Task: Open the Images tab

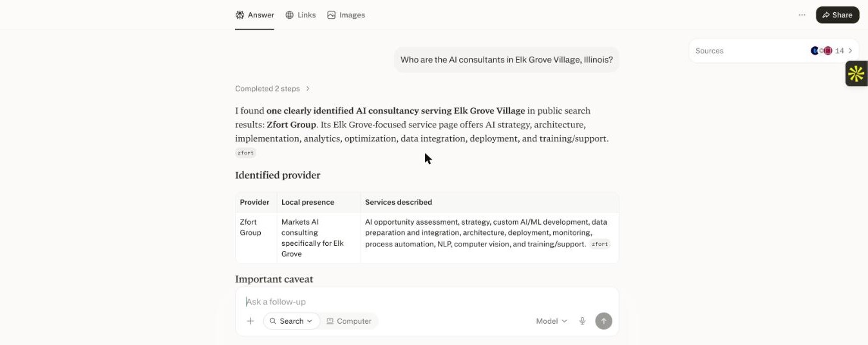Action: (346, 15)
